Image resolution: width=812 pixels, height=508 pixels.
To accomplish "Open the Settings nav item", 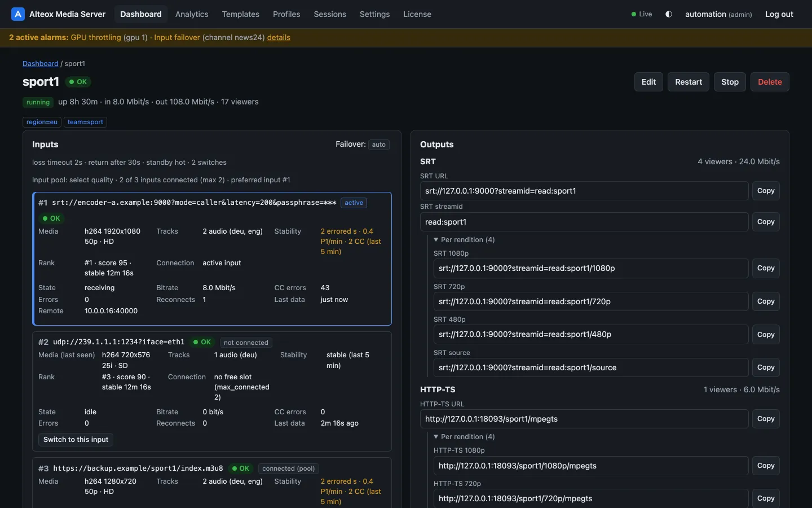I will coord(374,14).
